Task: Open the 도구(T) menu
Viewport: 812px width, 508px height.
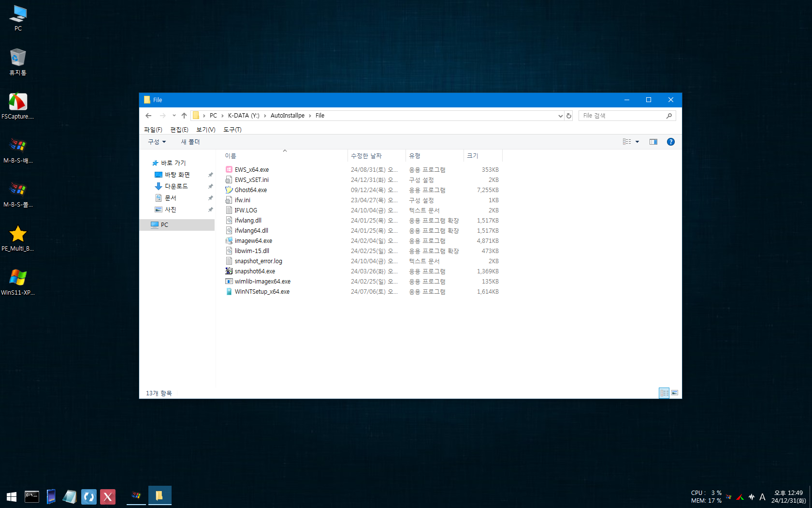Action: 232,130
